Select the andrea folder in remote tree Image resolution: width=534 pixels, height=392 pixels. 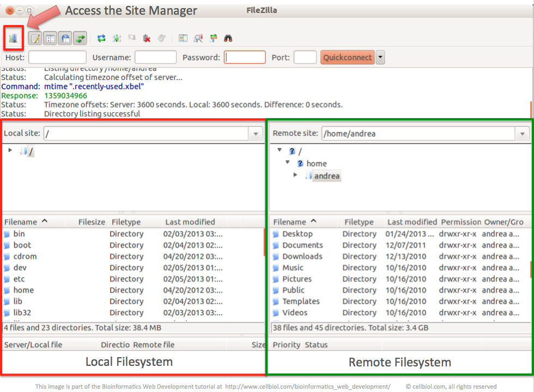click(x=326, y=176)
